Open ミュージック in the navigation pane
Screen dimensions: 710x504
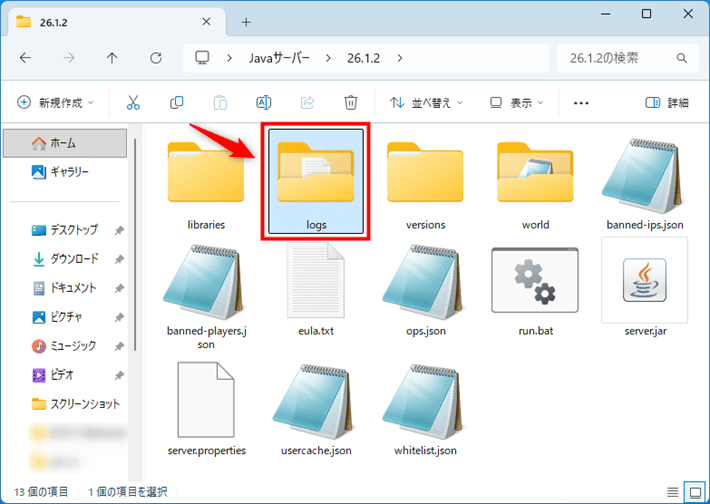pyautogui.click(x=65, y=346)
